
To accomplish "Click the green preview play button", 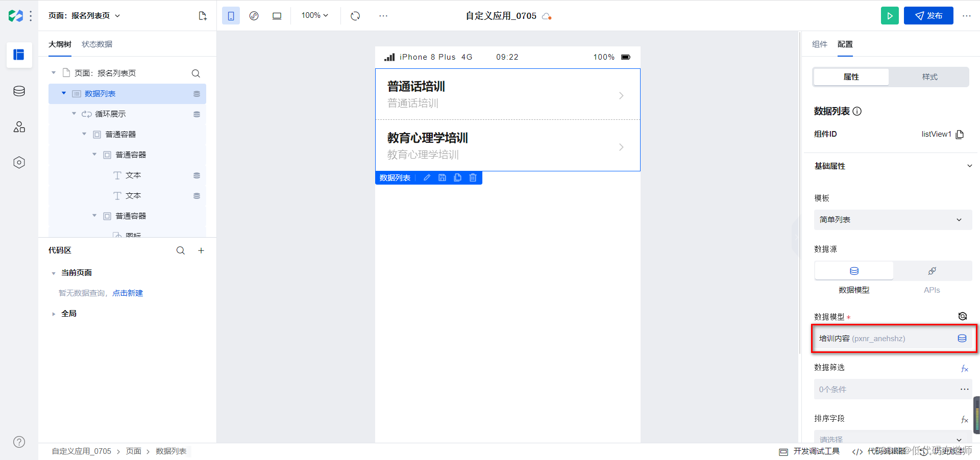I will [890, 16].
